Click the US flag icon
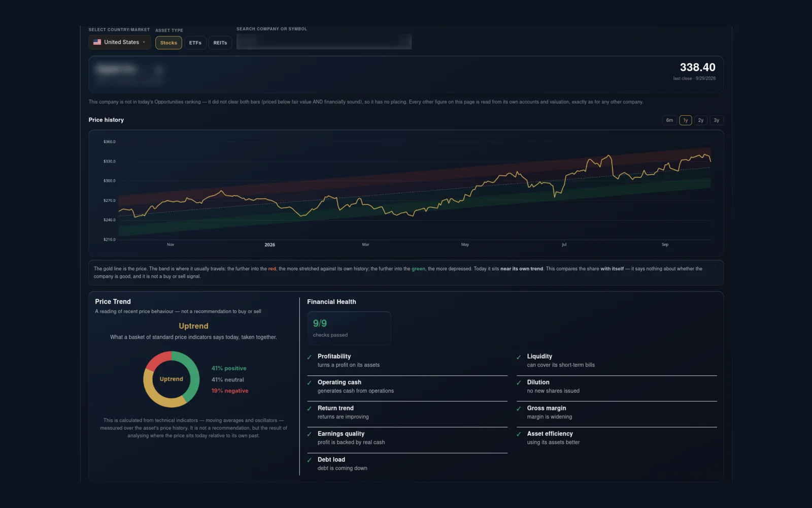 [x=97, y=42]
